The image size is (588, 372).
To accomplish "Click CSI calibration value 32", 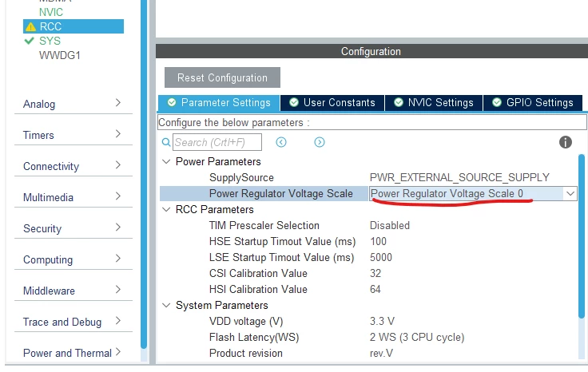I will point(375,274).
